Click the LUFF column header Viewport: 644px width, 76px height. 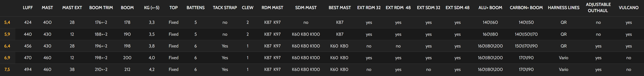click(28, 8)
